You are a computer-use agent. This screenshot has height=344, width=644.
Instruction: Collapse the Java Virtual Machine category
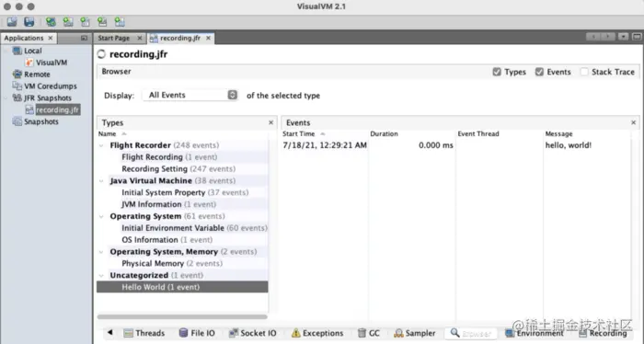point(101,181)
